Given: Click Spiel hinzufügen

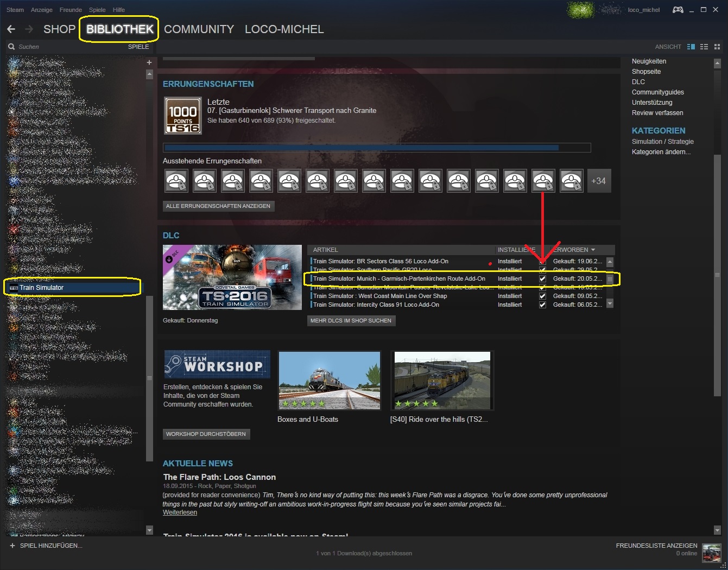Looking at the screenshot, I should [51, 546].
